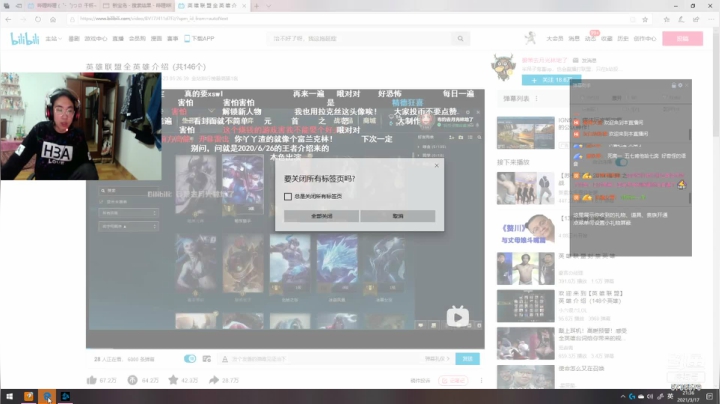Open 会员购 in bilibili navigation
This screenshot has width=720, height=404.
tap(137, 39)
